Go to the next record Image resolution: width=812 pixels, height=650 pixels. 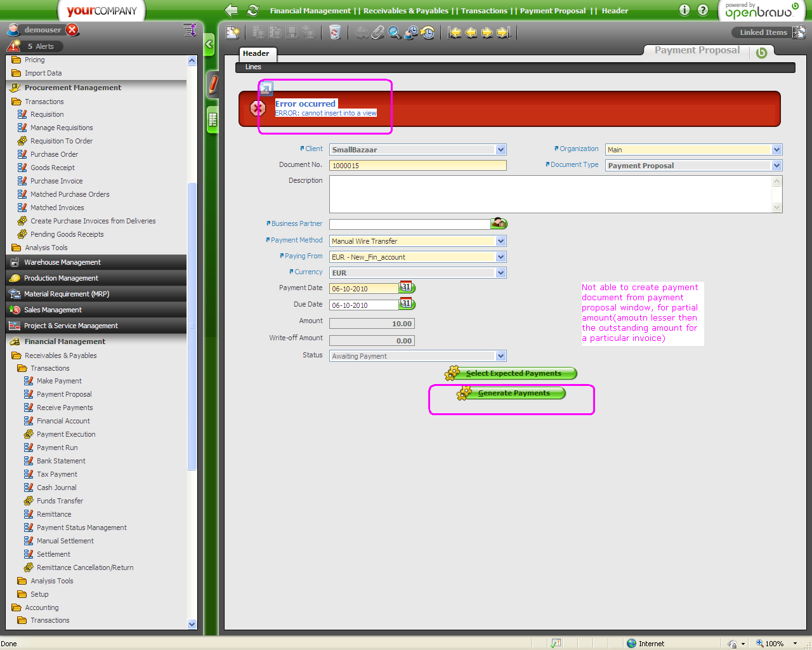click(x=487, y=32)
